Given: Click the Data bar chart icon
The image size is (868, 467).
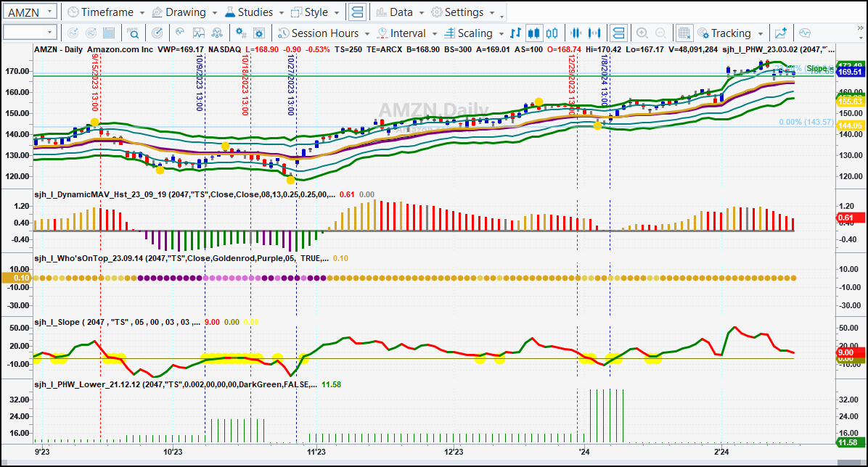Looking at the screenshot, I should pos(382,12).
